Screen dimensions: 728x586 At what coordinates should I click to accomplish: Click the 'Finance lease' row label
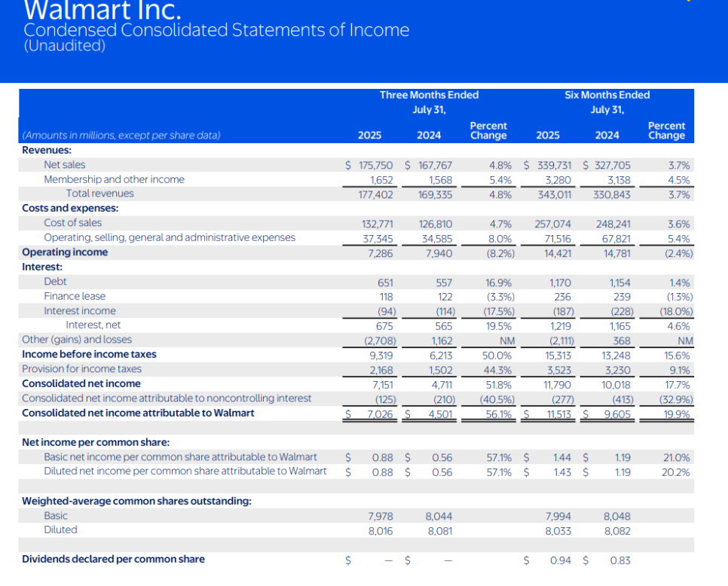point(75,296)
